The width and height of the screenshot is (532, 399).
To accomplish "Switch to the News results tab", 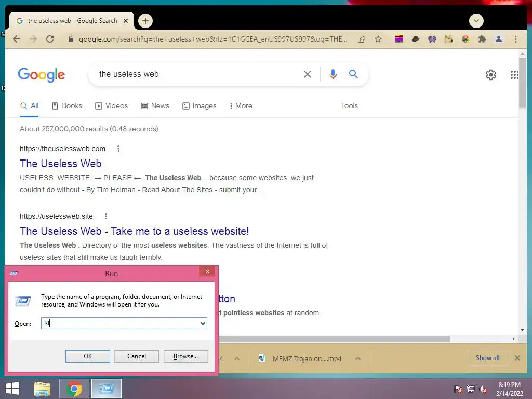I will [x=155, y=106].
